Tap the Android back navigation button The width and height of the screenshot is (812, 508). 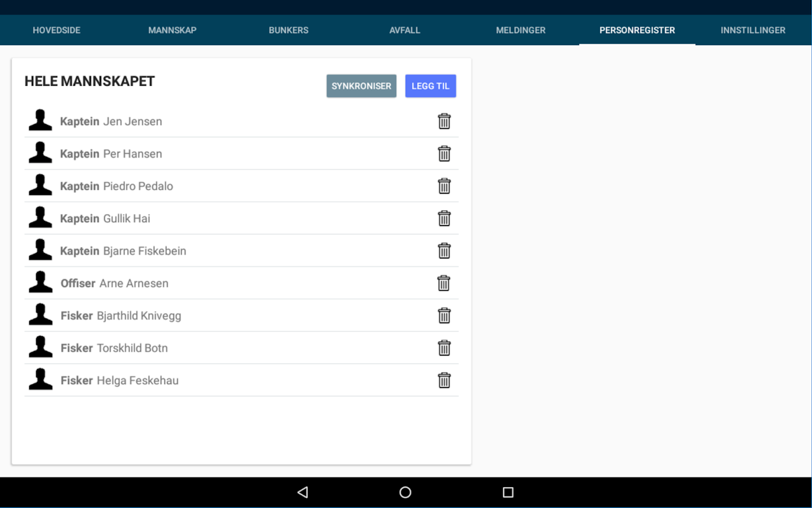[x=303, y=492]
